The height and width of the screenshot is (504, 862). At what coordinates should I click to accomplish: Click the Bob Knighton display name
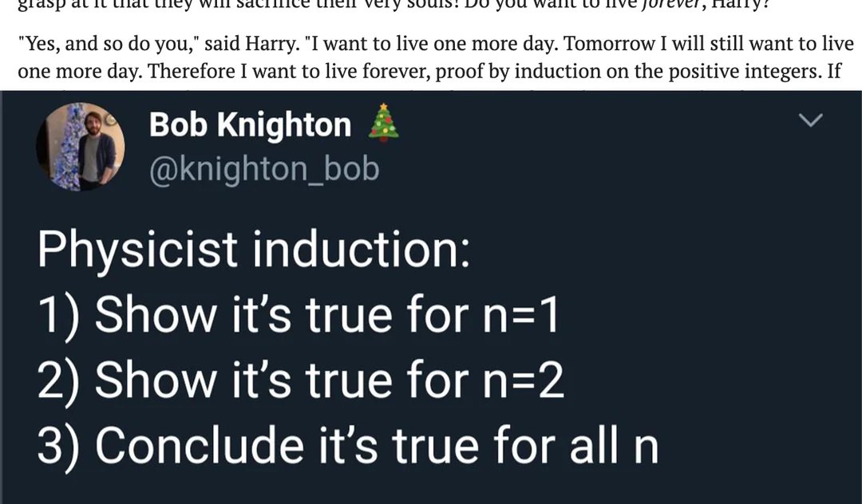pos(250,125)
